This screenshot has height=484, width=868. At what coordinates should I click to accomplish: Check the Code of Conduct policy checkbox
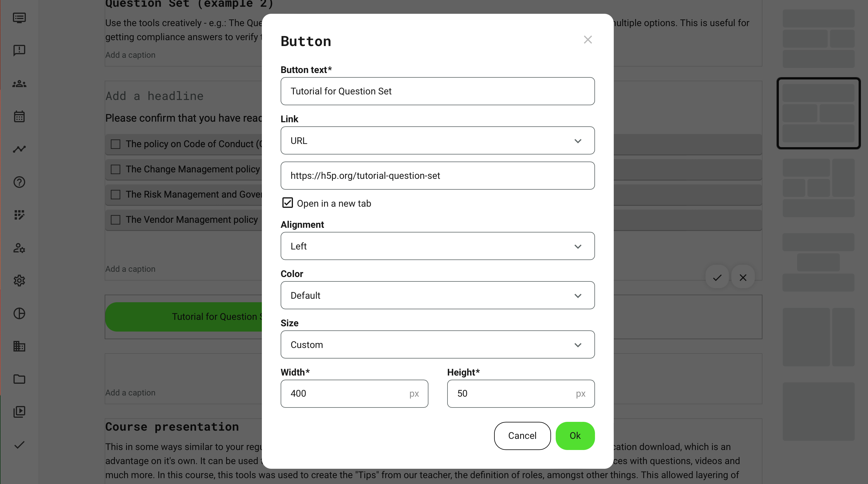click(x=116, y=144)
